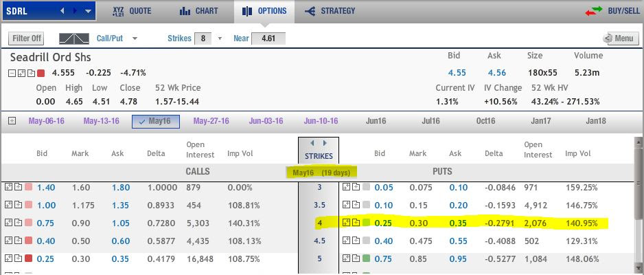Click the red Buy/Sell arrows icon

point(593,11)
